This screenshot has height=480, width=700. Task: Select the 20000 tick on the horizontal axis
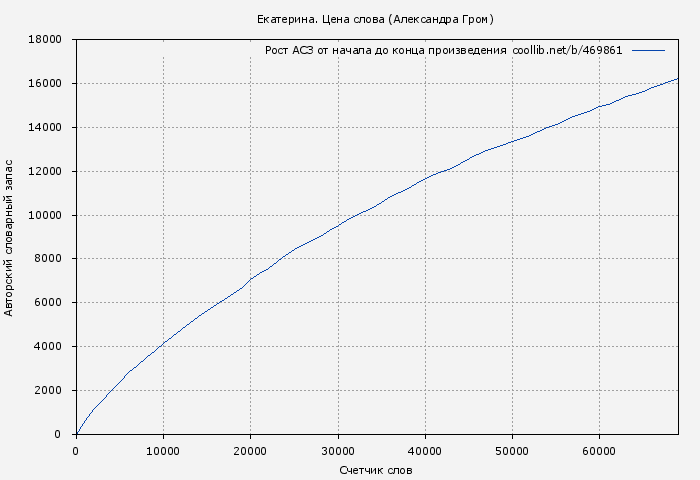coord(250,451)
